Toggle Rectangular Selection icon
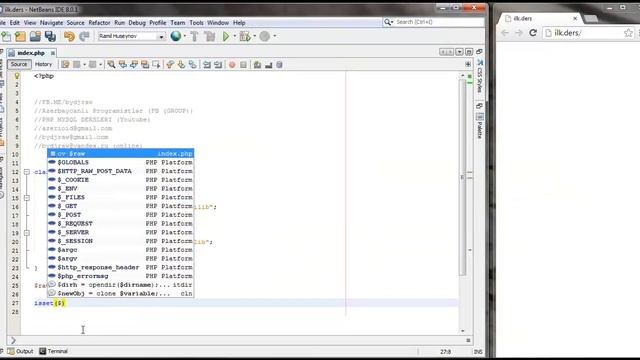Image resolution: width=640 pixels, height=360 pixels. tap(156, 64)
